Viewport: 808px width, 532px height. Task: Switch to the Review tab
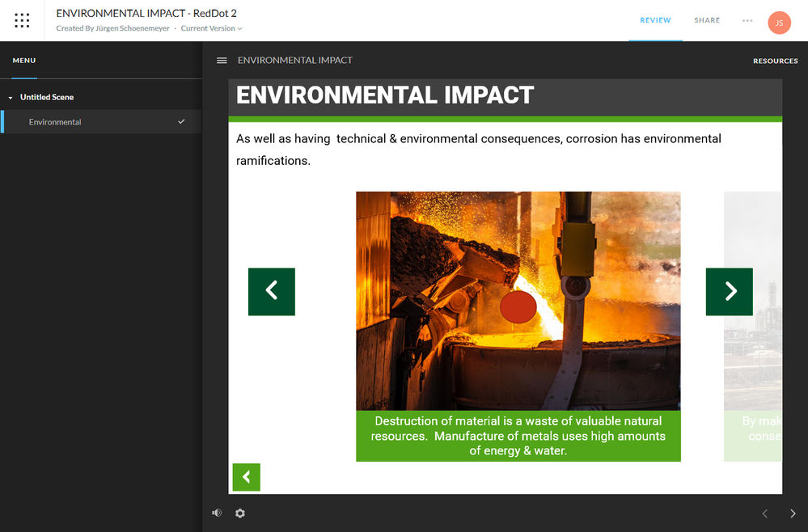click(655, 21)
